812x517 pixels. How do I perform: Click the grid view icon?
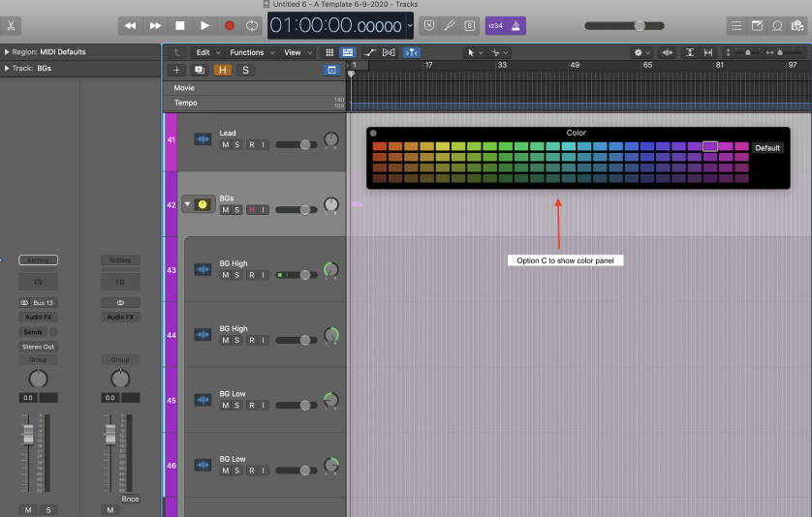[x=329, y=52]
